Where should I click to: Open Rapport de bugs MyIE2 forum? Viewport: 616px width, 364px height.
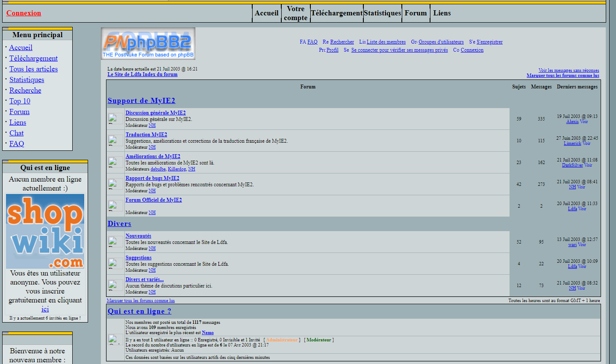tap(153, 178)
